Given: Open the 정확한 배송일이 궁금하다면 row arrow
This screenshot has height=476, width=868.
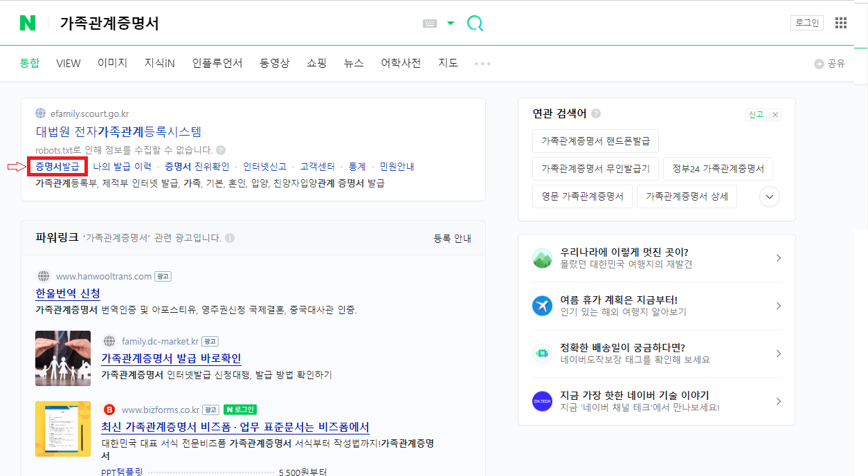Looking at the screenshot, I should point(779,354).
